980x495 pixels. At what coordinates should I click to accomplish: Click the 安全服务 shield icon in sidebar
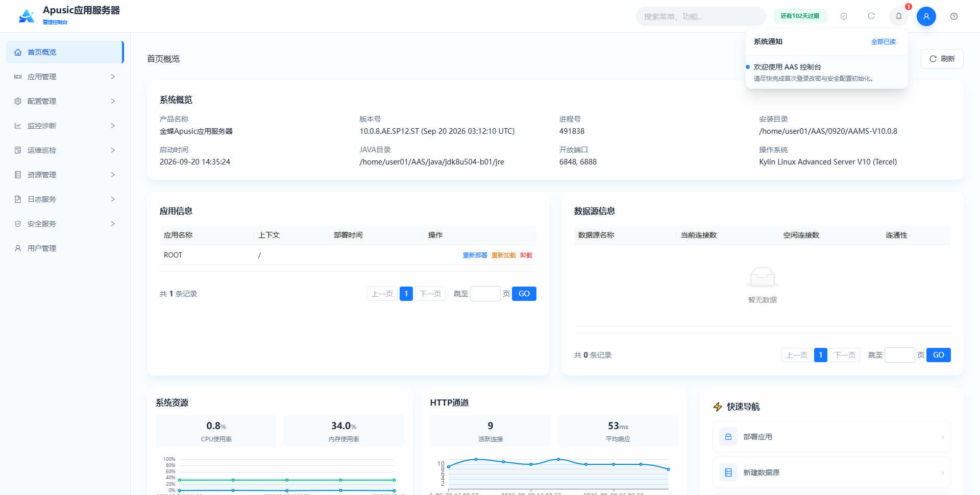tap(18, 224)
